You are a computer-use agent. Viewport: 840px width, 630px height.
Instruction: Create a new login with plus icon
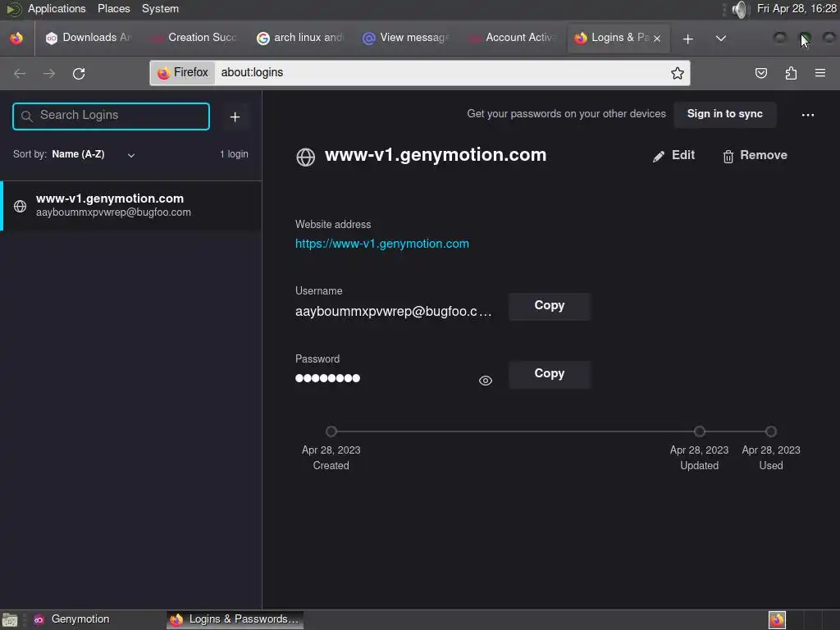click(x=235, y=116)
